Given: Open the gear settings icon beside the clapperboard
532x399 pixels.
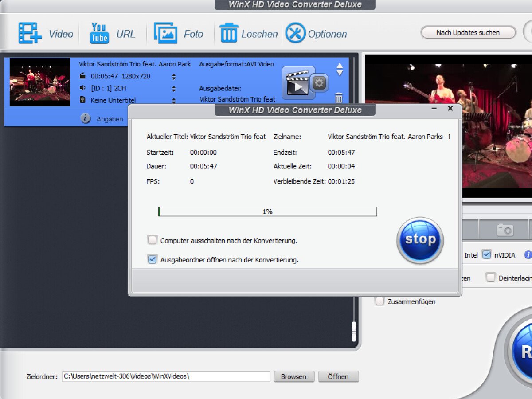Looking at the screenshot, I should pos(319,83).
